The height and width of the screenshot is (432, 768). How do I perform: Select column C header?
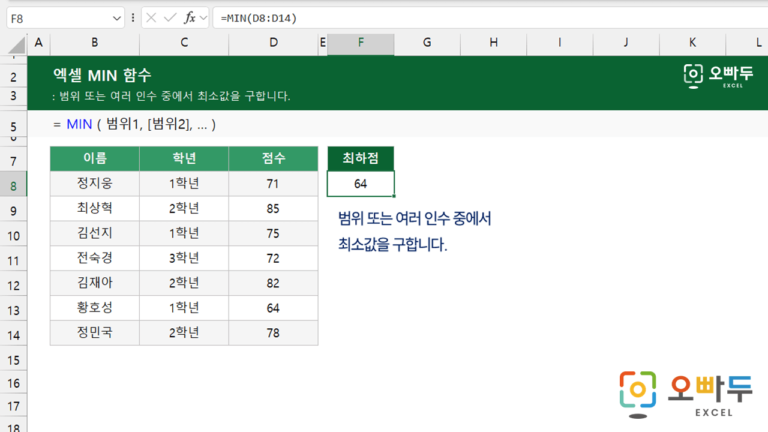pyautogui.click(x=184, y=43)
